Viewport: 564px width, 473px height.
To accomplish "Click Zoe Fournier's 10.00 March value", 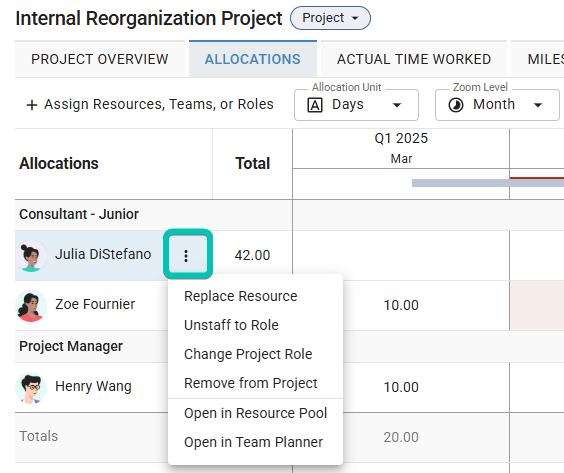I will click(401, 305).
